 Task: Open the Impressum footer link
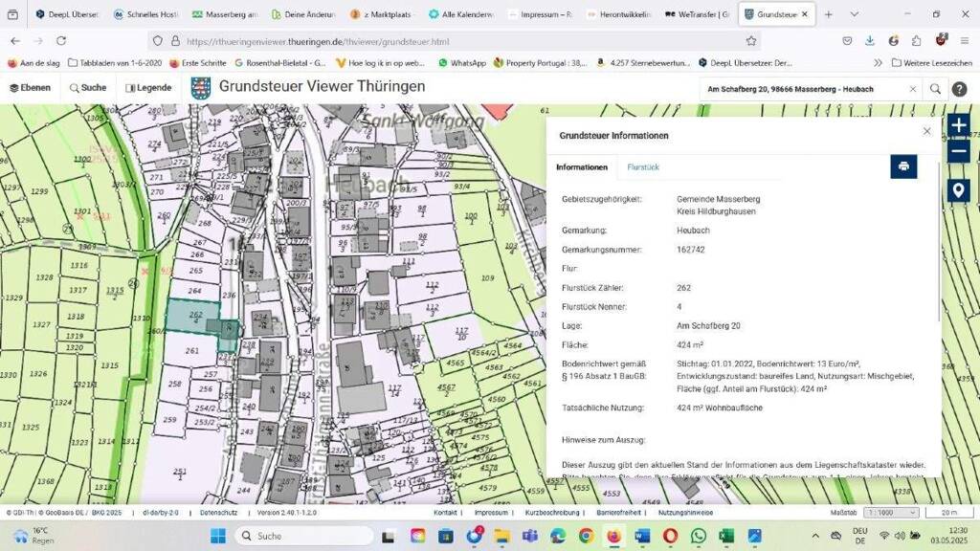[491, 513]
